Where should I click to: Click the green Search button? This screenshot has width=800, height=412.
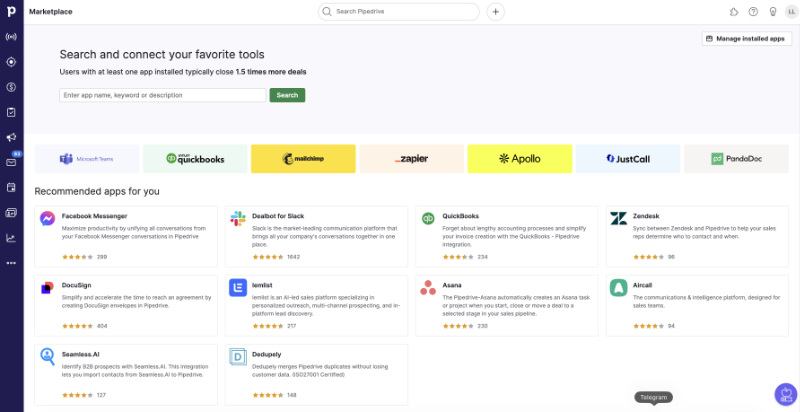(x=287, y=95)
